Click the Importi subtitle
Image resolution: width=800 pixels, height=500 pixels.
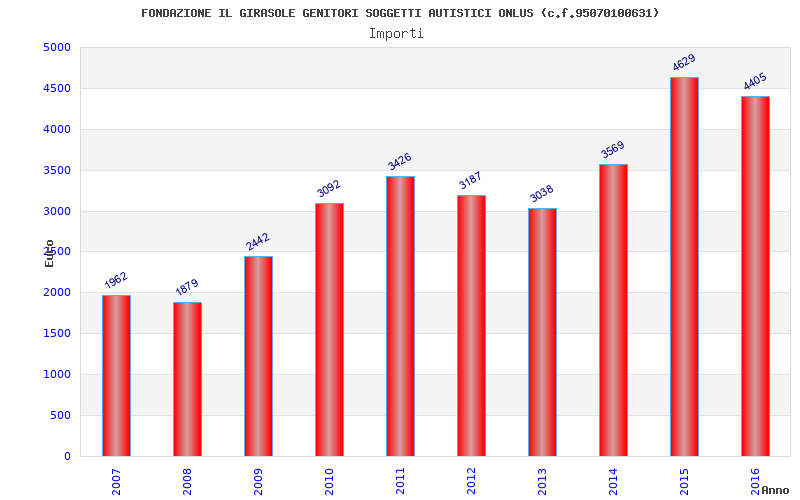tap(396, 34)
